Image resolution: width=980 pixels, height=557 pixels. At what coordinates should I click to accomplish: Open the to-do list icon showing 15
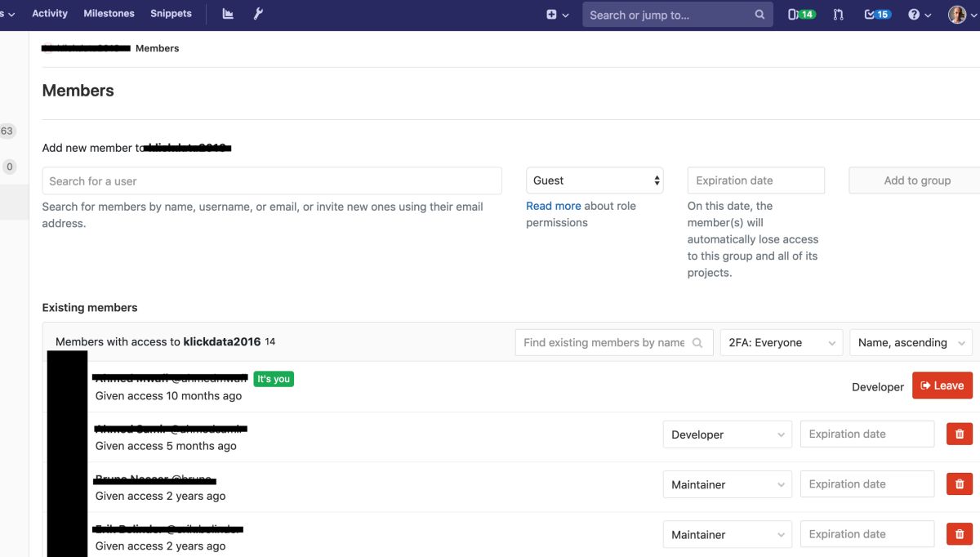pyautogui.click(x=877, y=15)
